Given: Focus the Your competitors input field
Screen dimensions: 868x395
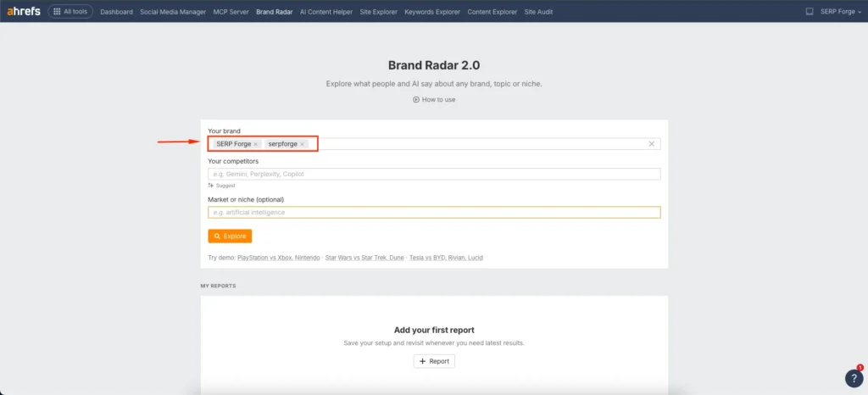Looking at the screenshot, I should coord(434,174).
